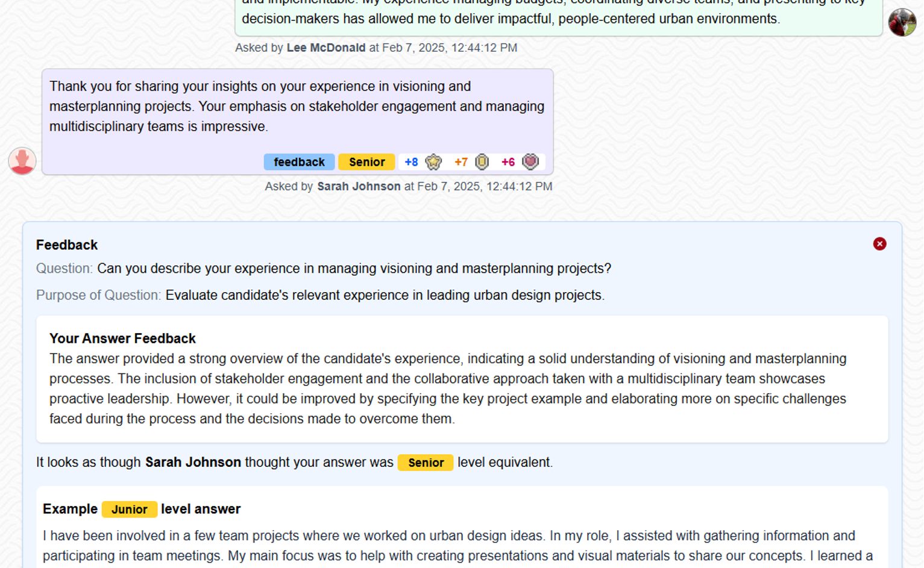Click the Lee McDonald name link

(x=326, y=47)
